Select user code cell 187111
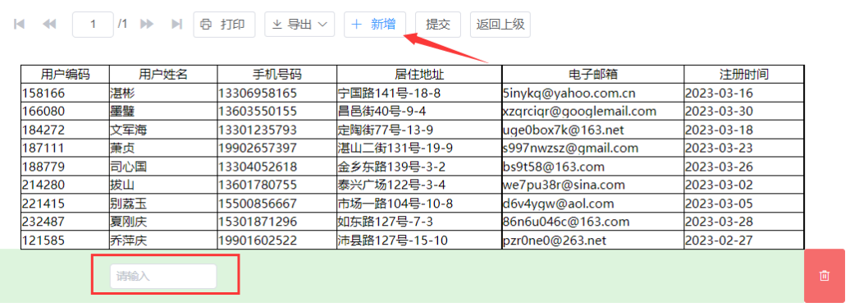868x307 pixels. (66, 148)
